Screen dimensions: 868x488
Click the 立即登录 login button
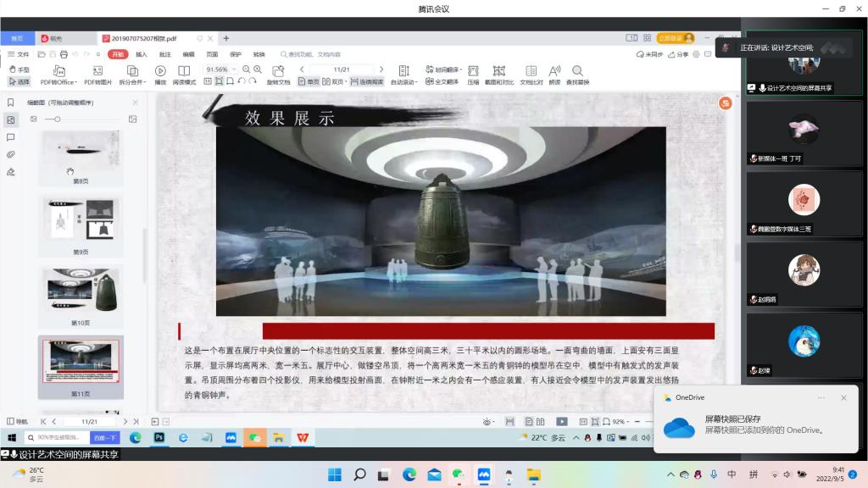click(x=675, y=38)
